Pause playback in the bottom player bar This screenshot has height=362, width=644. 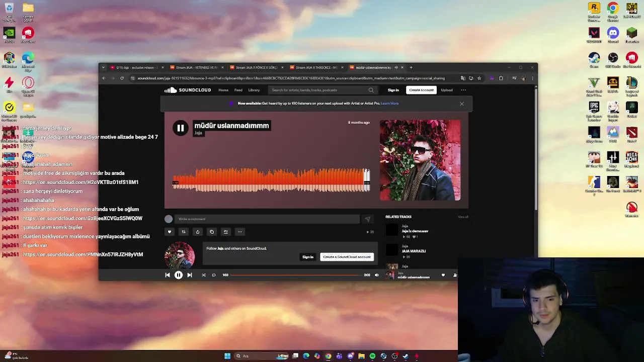pyautogui.click(x=178, y=275)
